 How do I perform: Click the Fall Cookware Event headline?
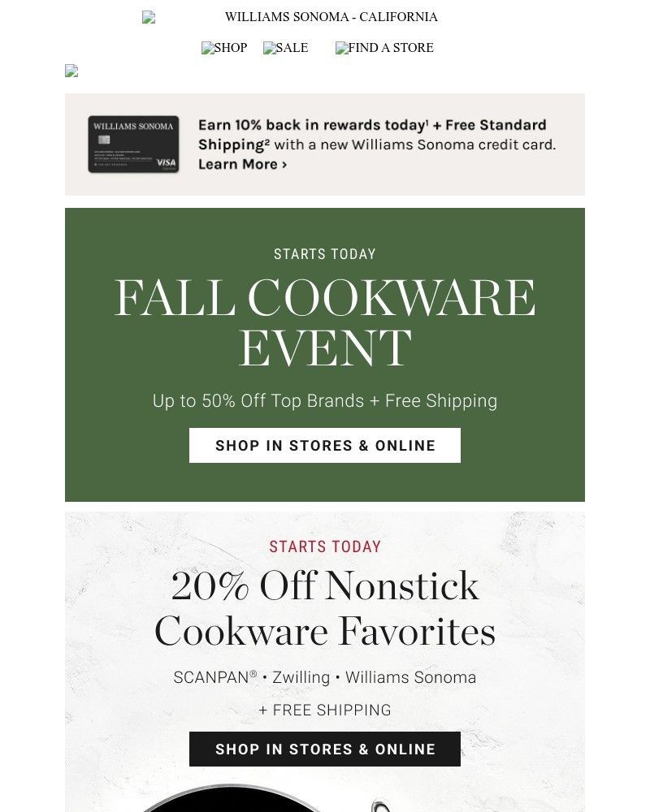[325, 322]
